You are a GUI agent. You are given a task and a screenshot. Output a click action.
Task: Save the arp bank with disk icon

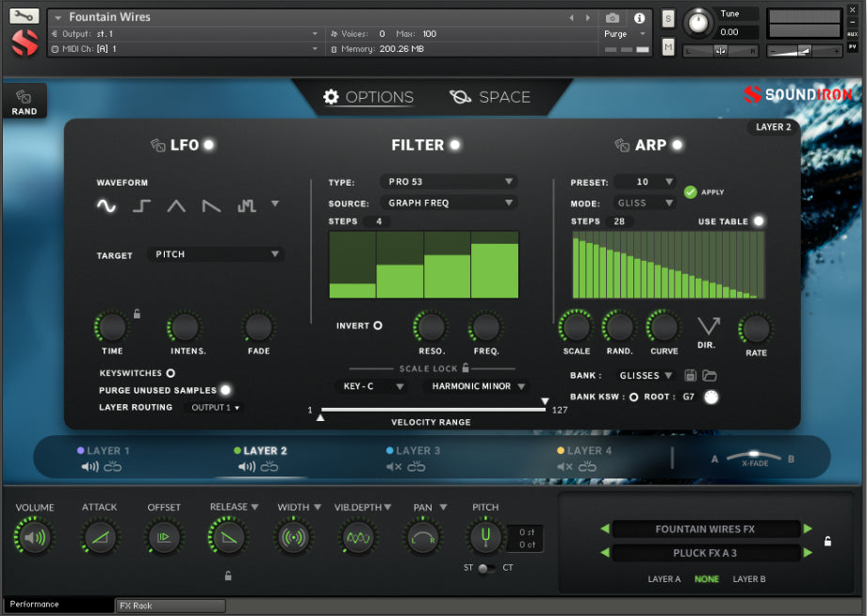pos(690,376)
